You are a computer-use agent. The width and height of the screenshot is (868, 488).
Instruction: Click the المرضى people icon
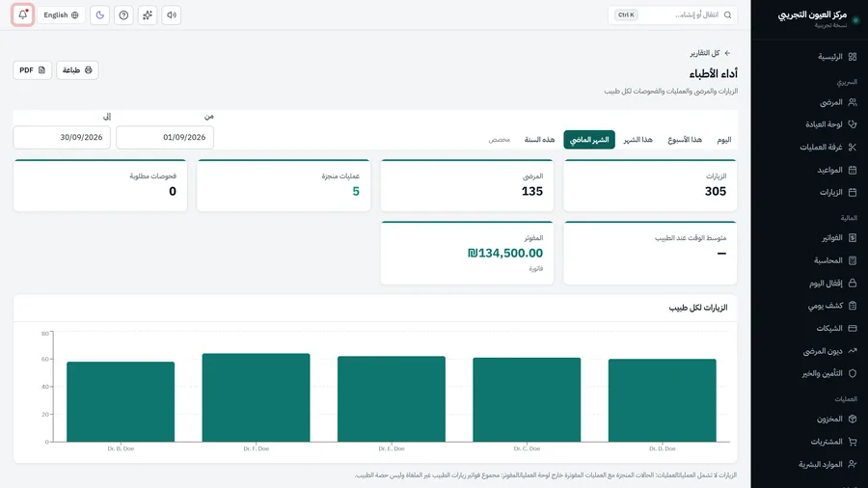tap(853, 102)
